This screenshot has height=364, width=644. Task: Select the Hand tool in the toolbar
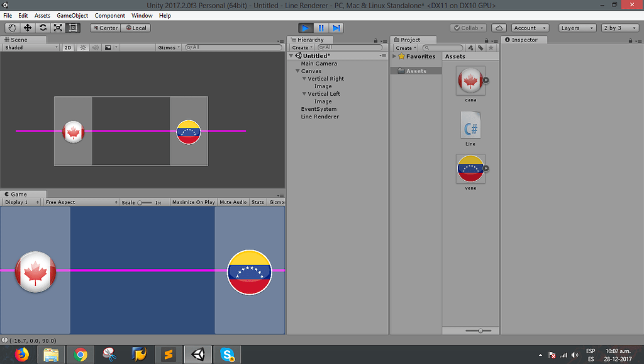click(x=11, y=28)
